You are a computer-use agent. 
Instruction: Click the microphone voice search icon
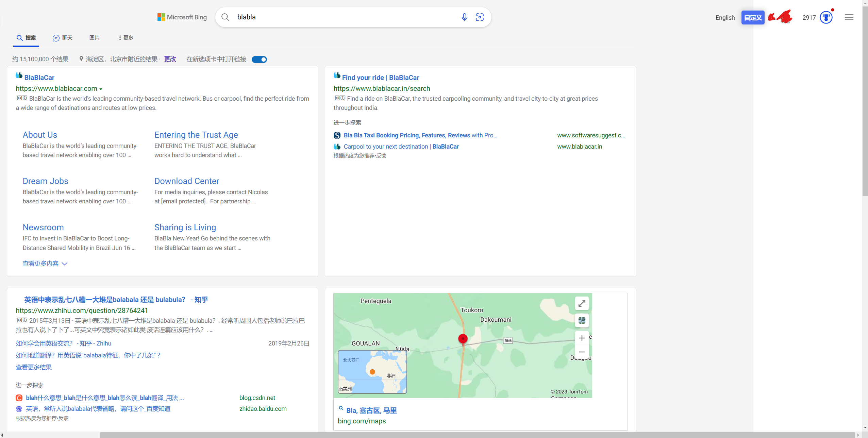[x=464, y=17]
